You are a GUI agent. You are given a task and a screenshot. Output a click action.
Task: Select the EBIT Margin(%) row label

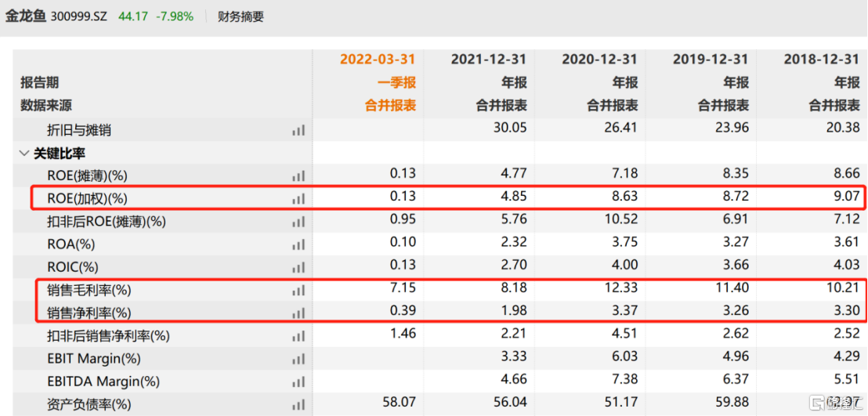[92, 359]
